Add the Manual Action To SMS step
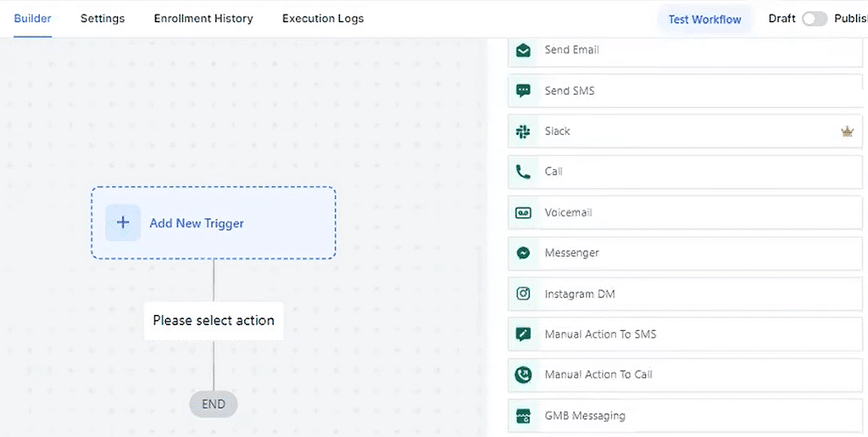This screenshot has height=437, width=868. (685, 334)
